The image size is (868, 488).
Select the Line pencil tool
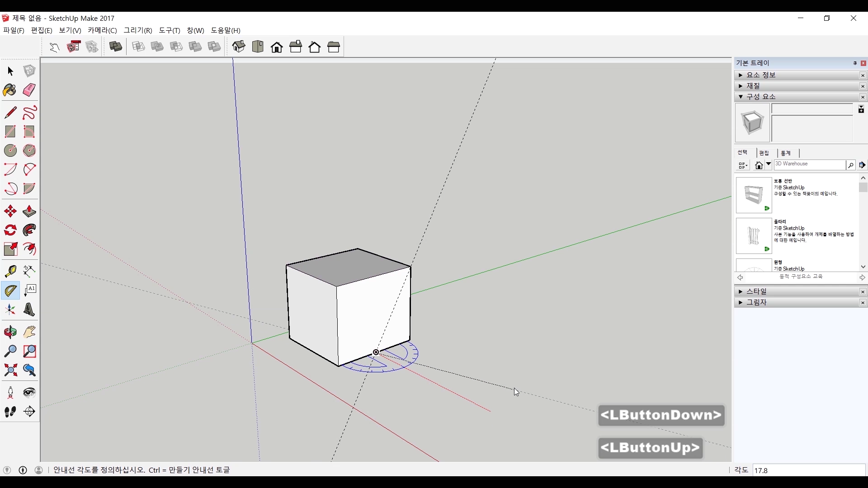click(x=10, y=112)
